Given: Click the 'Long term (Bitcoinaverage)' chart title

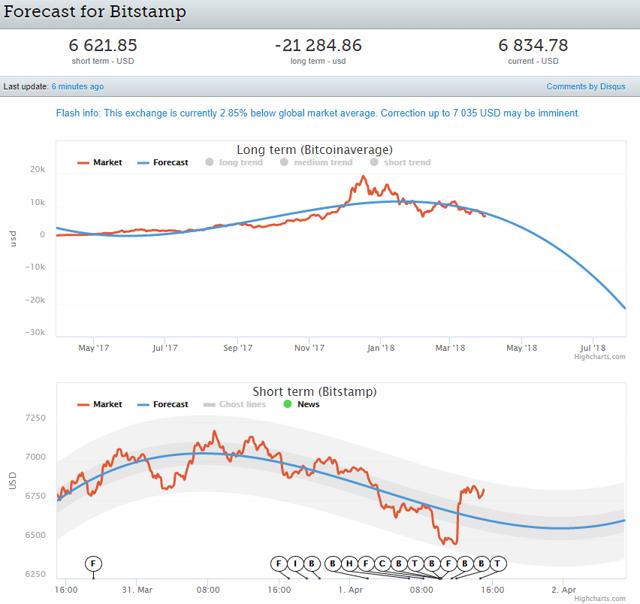Looking at the screenshot, I should [315, 150].
